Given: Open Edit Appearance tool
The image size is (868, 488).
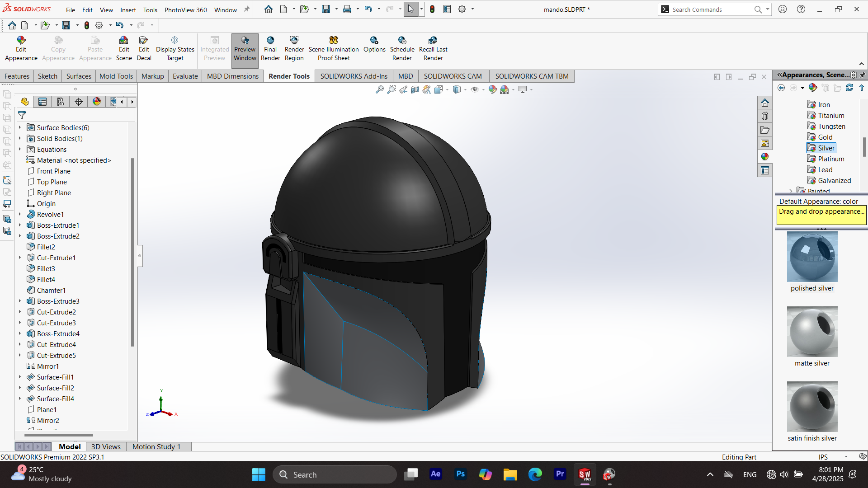Looking at the screenshot, I should click(21, 48).
